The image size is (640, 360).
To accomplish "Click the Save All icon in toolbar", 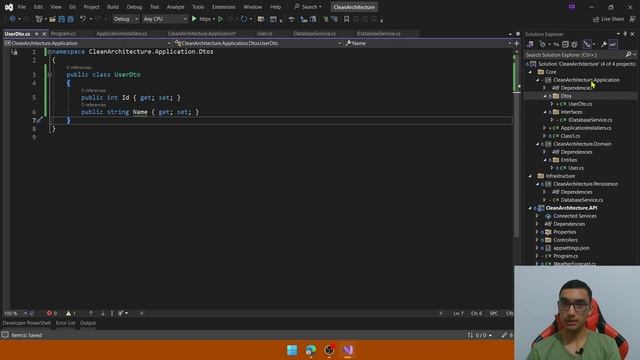I will (70, 19).
